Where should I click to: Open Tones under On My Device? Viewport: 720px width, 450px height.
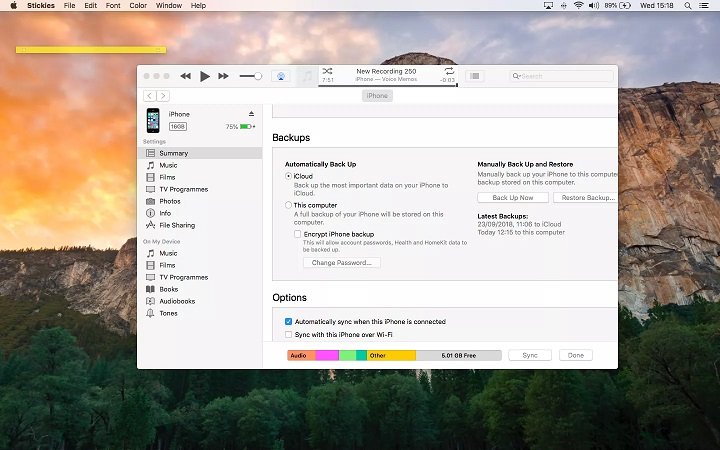click(169, 313)
